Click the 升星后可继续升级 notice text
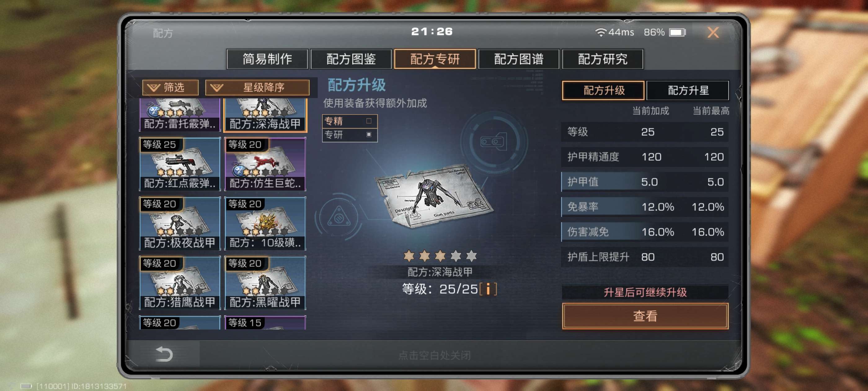Image resolution: width=868 pixels, height=391 pixels. (645, 292)
